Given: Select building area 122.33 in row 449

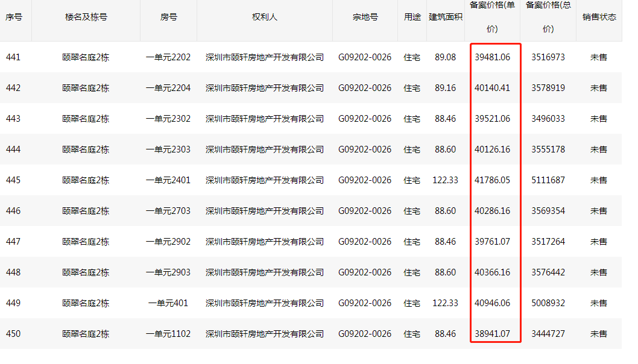Looking at the screenshot, I should point(445,303).
